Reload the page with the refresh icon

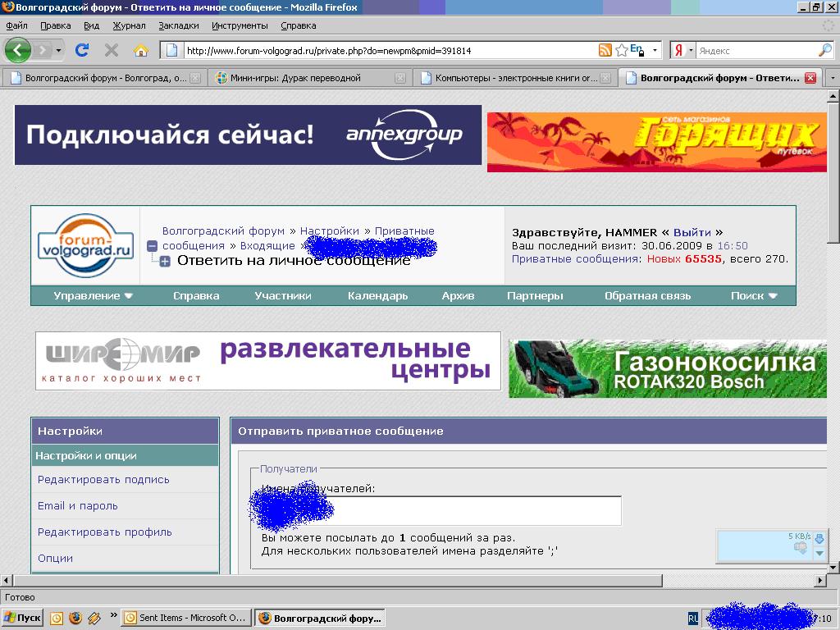click(82, 50)
